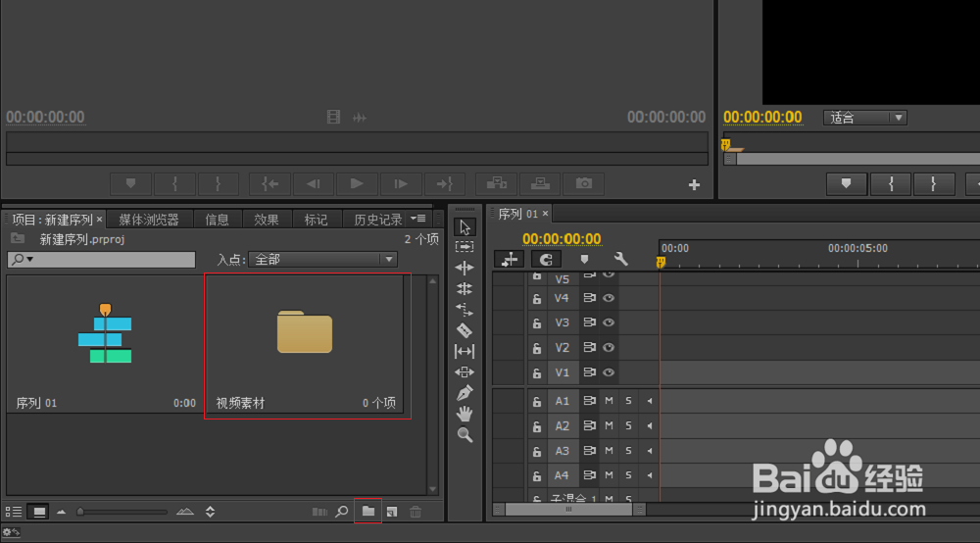
Task: Click the Automate to Sequence icon
Action: pyautogui.click(x=319, y=512)
